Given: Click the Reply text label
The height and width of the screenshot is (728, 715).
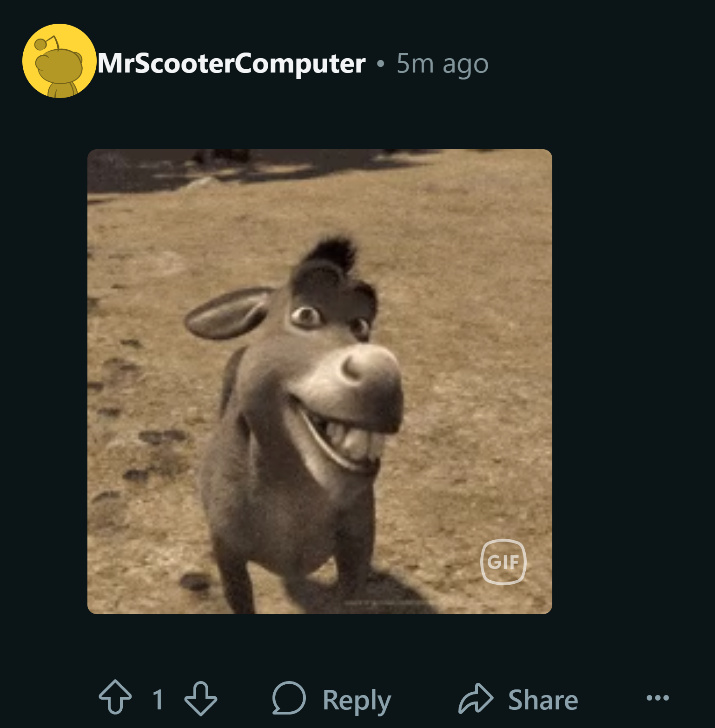Looking at the screenshot, I should click(x=357, y=701).
